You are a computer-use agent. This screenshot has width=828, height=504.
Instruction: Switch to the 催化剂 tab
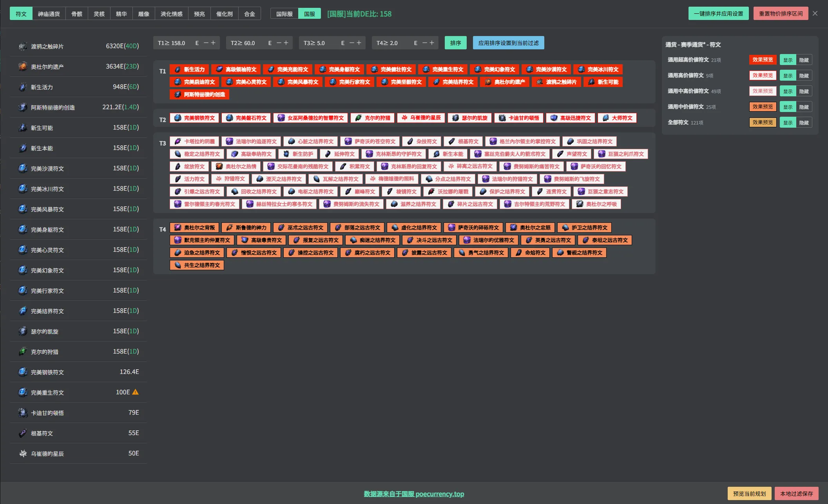tap(225, 14)
